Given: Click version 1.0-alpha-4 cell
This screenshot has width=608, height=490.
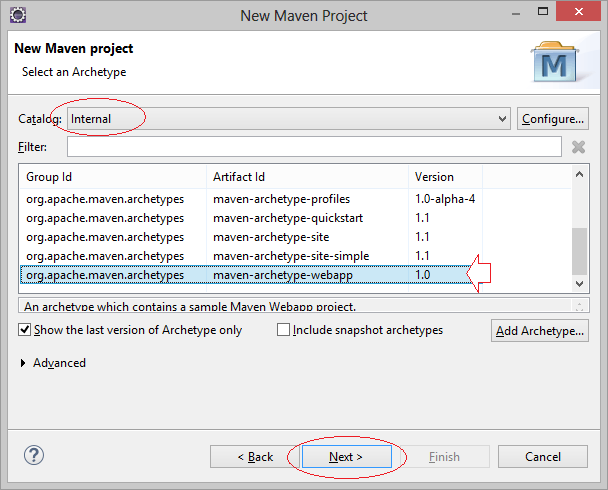Looking at the screenshot, I should click(x=445, y=199).
